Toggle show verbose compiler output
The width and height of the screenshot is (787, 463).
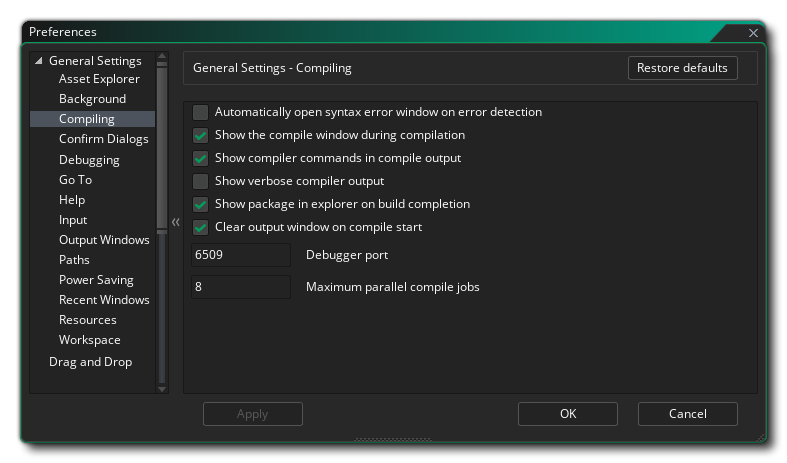pos(200,181)
